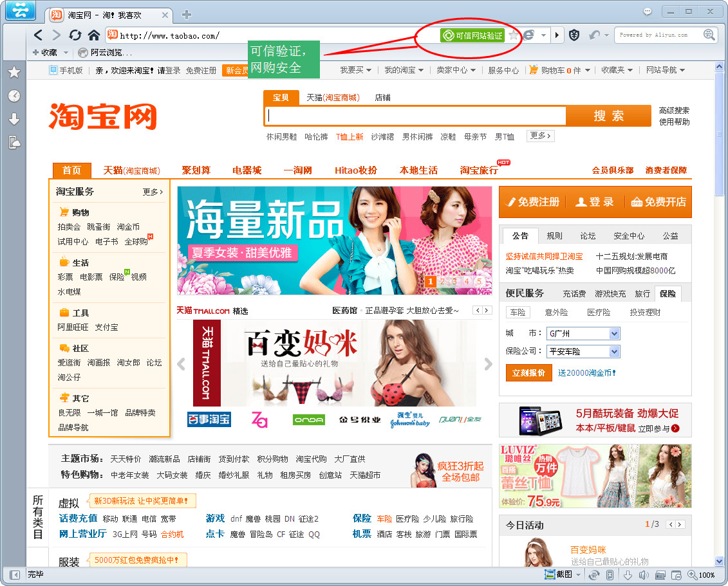The image size is (728, 586).
Task: Select slide 3 on the banner carousel
Action: (x=454, y=281)
